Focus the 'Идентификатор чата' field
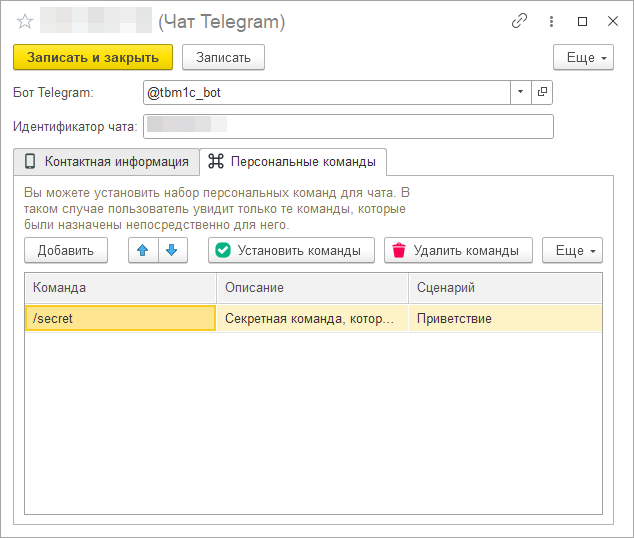This screenshot has width=634, height=538. click(348, 127)
